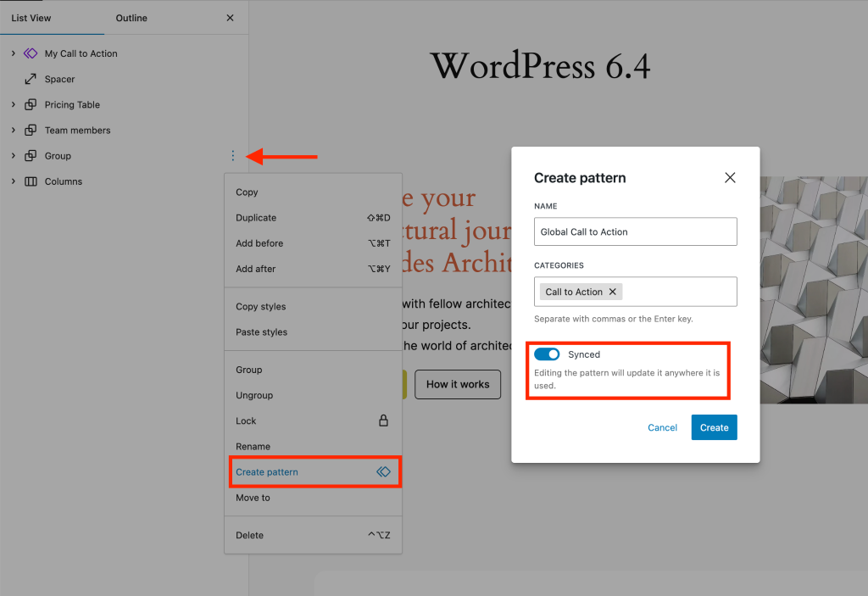
Task: Edit the pattern Name field
Action: [636, 231]
